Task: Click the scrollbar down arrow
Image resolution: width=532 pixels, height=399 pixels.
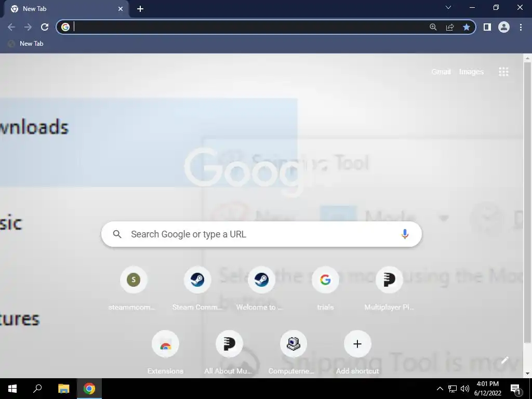Action: pyautogui.click(x=527, y=374)
